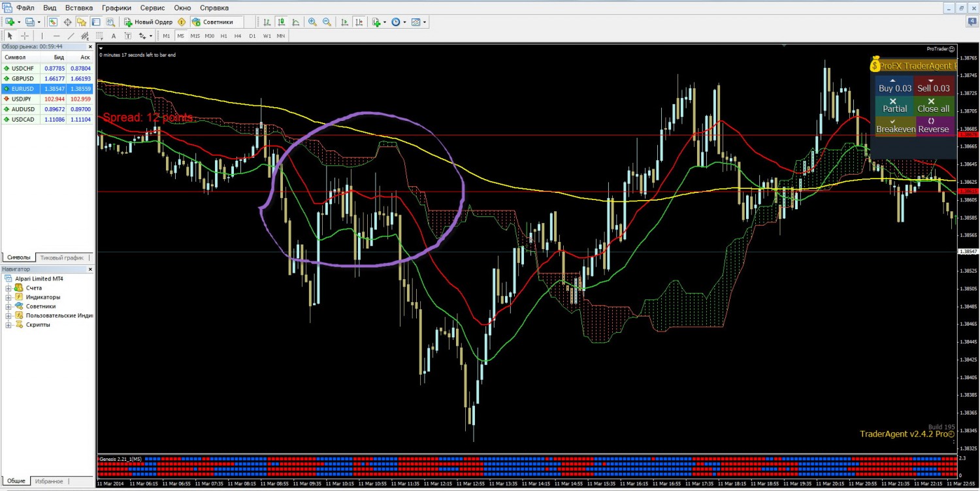Toggle the Data Window crosshair-circle icon
Viewport: 980px width, 491px height.
pos(67,22)
